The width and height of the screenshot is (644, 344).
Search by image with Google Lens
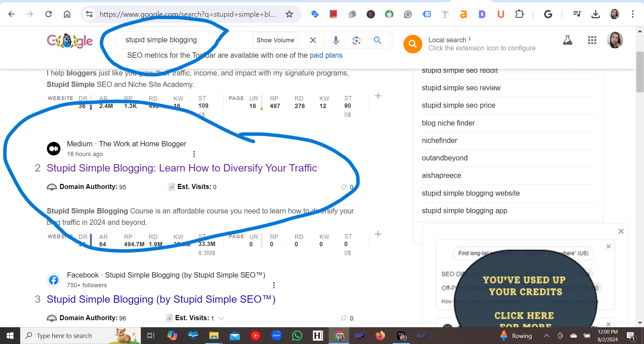357,40
